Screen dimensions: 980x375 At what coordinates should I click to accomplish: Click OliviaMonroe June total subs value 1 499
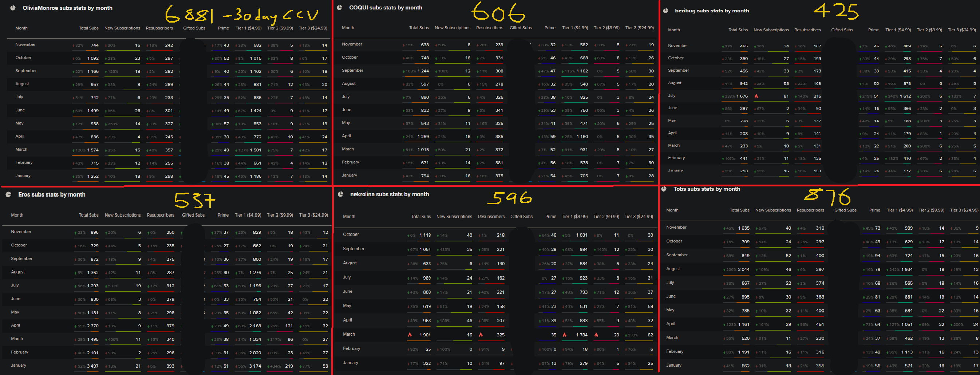coord(93,111)
